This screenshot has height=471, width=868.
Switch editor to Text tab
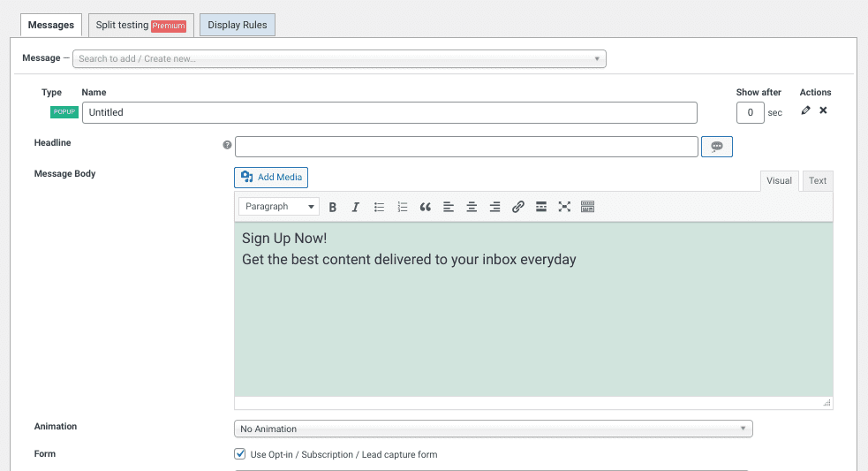click(x=818, y=180)
